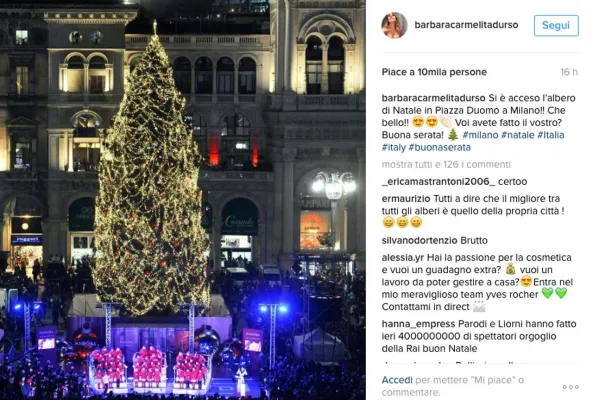The image size is (593, 400).
Task: Open ermaurizio commenter profile
Action: pos(406,199)
